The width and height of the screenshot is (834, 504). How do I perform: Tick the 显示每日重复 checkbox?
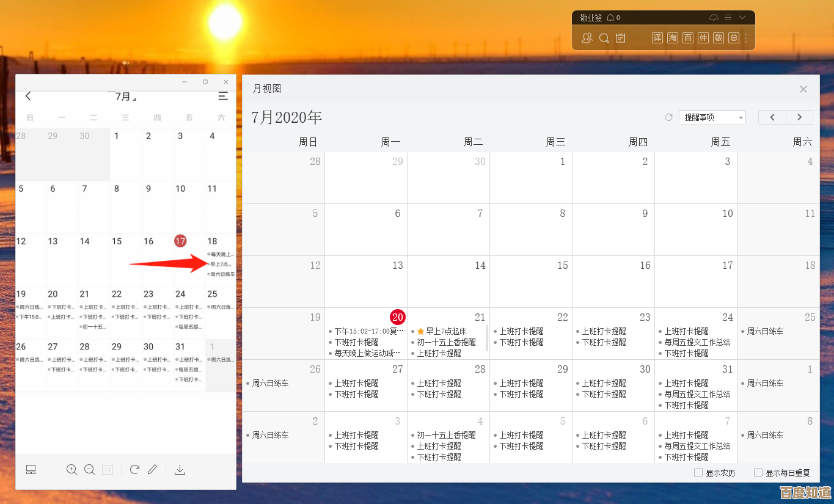[x=758, y=472]
